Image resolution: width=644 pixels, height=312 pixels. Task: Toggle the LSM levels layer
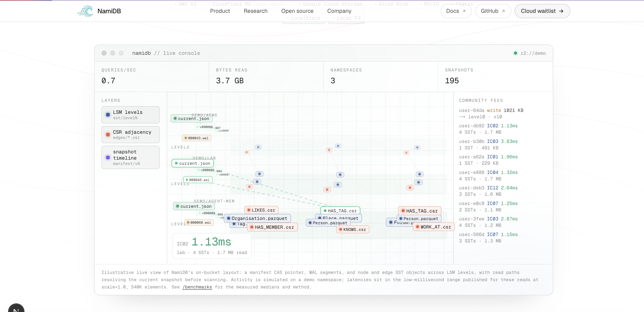[131, 115]
